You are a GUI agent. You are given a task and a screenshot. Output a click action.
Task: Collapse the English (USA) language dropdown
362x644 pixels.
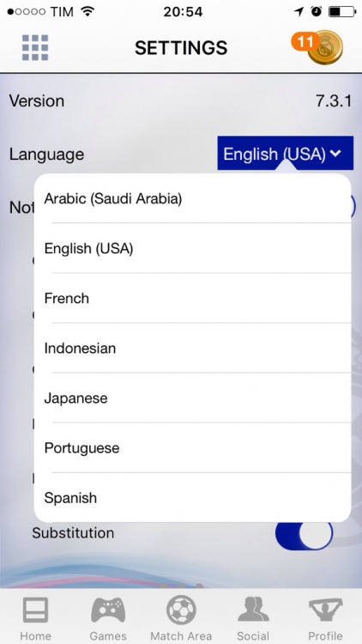(286, 153)
